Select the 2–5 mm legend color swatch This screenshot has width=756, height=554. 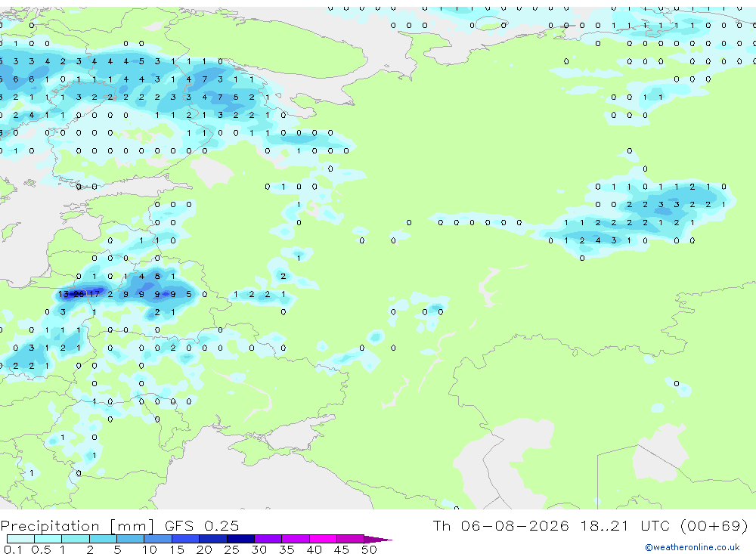point(103,539)
